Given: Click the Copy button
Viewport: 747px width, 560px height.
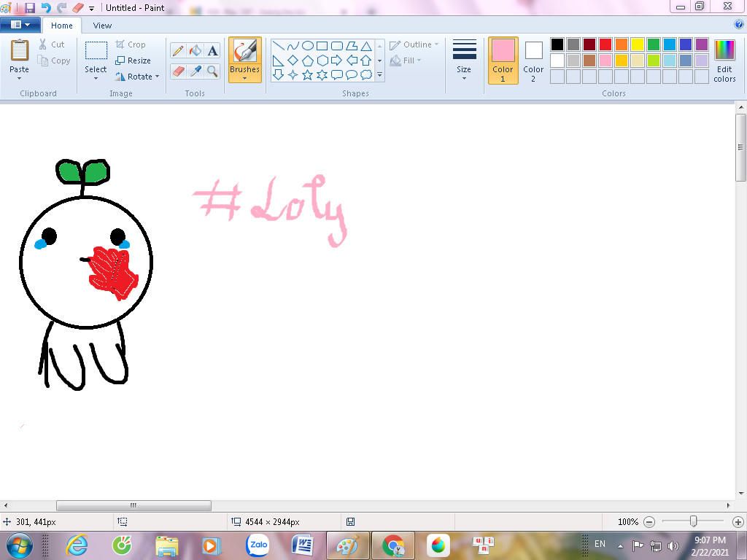Looking at the screenshot, I should point(54,61).
